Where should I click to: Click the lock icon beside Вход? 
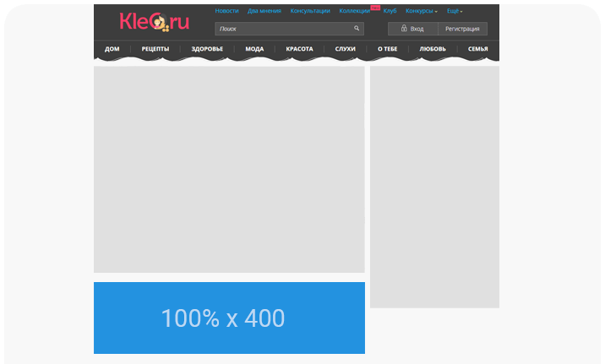404,29
